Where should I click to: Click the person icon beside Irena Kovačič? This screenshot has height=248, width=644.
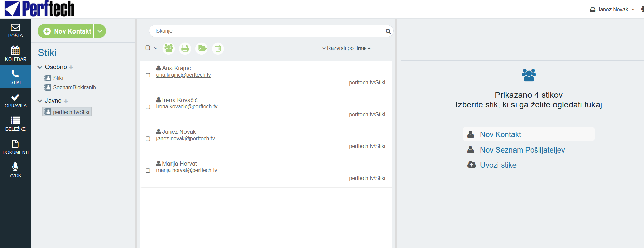[x=159, y=100]
